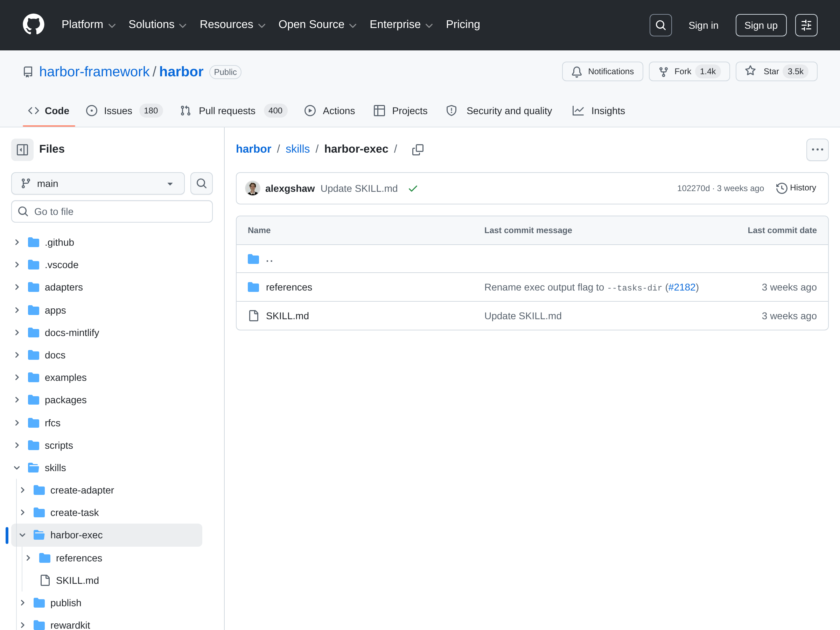Open the Open Source dropdown menu
The height and width of the screenshot is (630, 840).
click(x=317, y=25)
